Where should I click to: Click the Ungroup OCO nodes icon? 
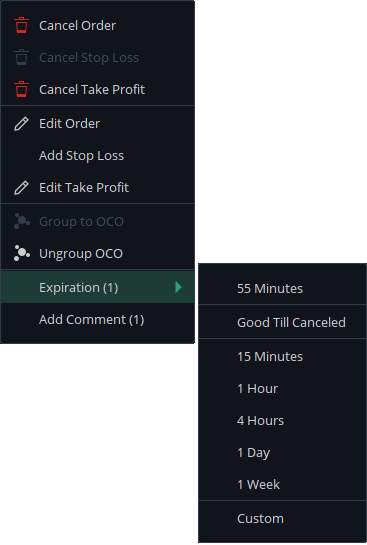coord(22,253)
